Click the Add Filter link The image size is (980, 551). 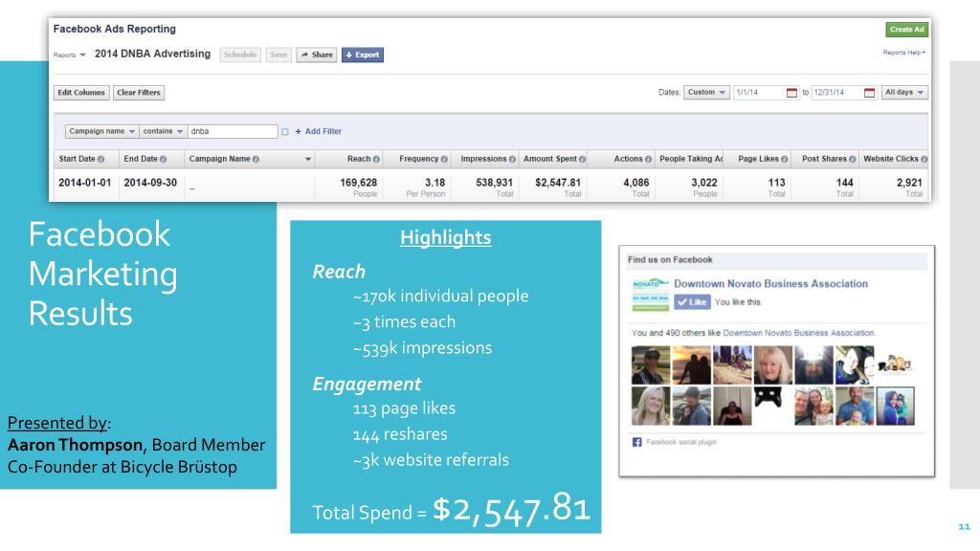318,131
